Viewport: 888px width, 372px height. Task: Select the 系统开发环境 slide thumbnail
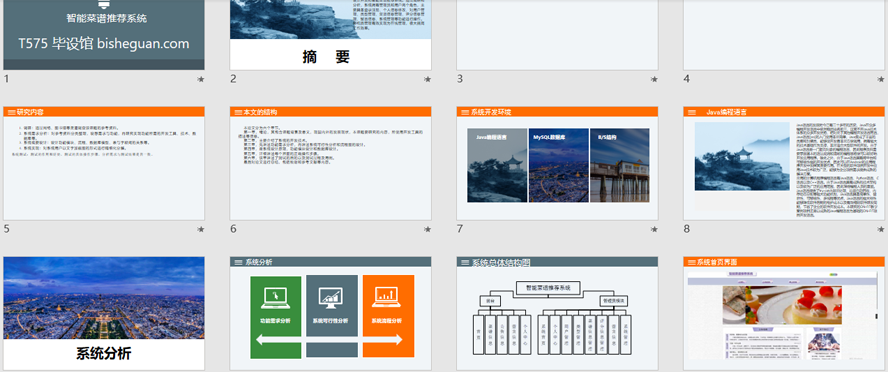pos(557,164)
